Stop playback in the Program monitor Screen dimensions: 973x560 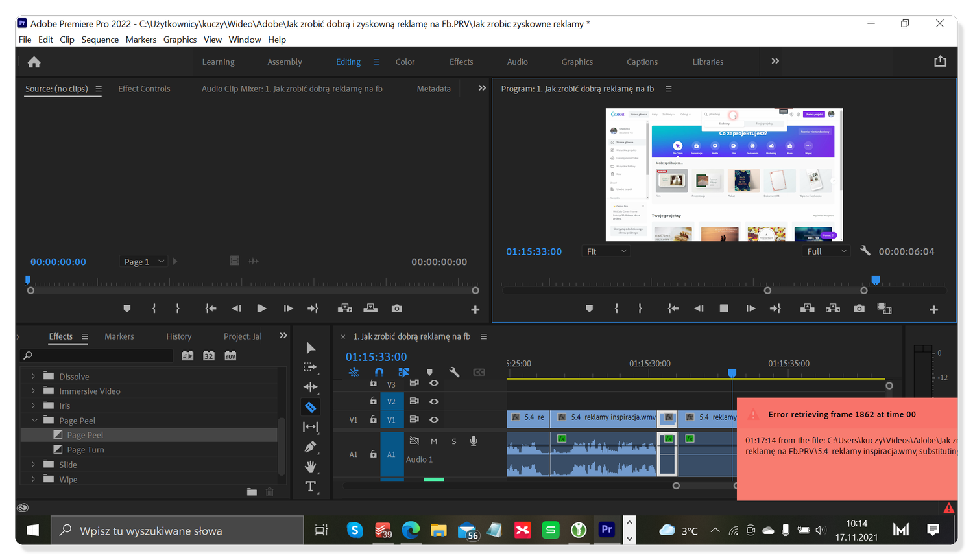tap(723, 309)
